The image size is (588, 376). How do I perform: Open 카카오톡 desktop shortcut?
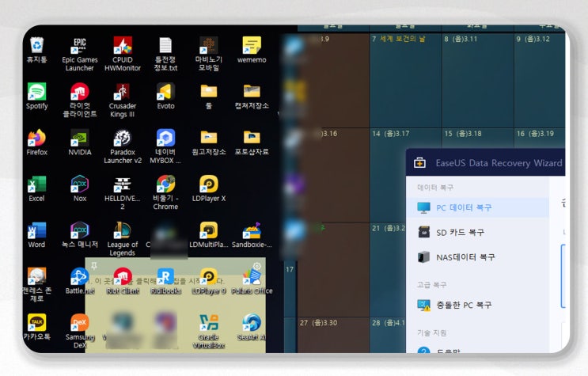[x=36, y=327]
